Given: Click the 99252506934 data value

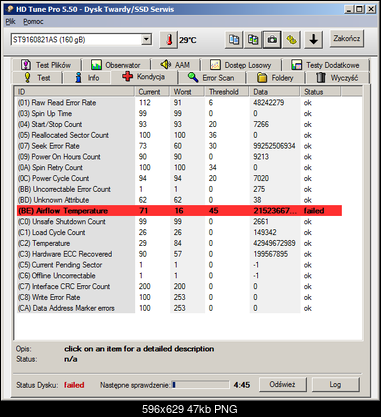Looking at the screenshot, I should (274, 146).
